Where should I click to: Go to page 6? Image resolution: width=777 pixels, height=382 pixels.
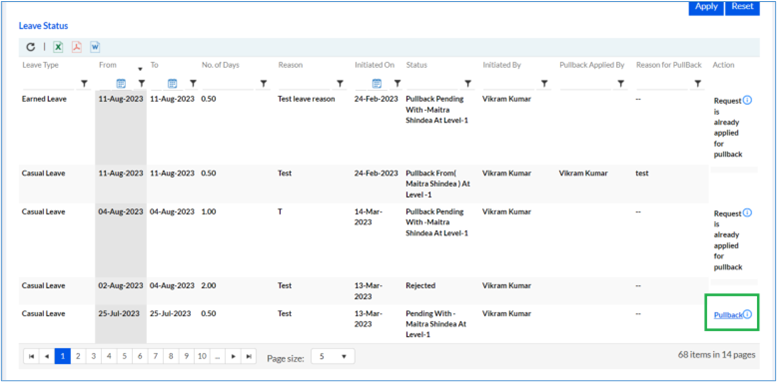tap(139, 356)
